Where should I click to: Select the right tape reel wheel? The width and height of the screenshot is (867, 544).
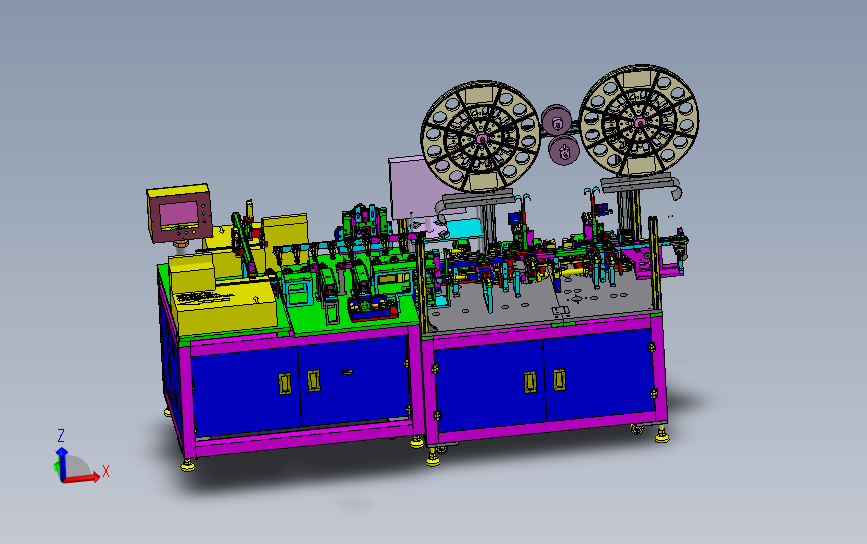639,121
